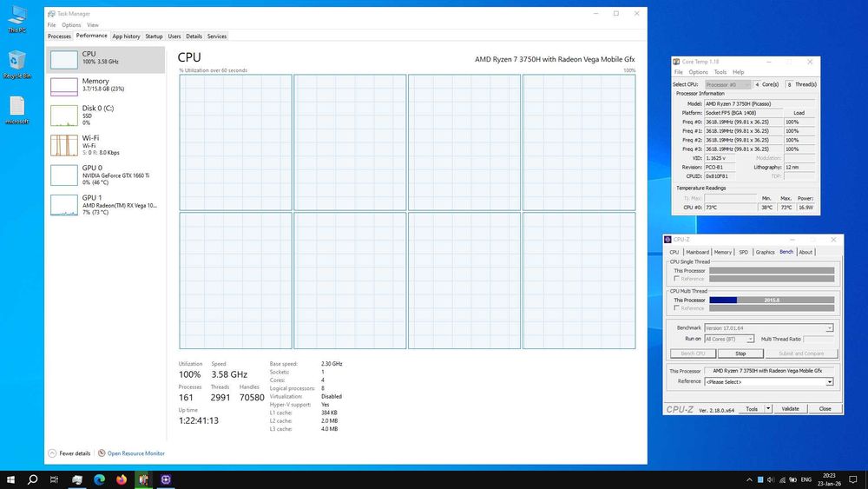Open Task Manager File menu
The width and height of the screenshot is (868, 489).
(x=51, y=25)
